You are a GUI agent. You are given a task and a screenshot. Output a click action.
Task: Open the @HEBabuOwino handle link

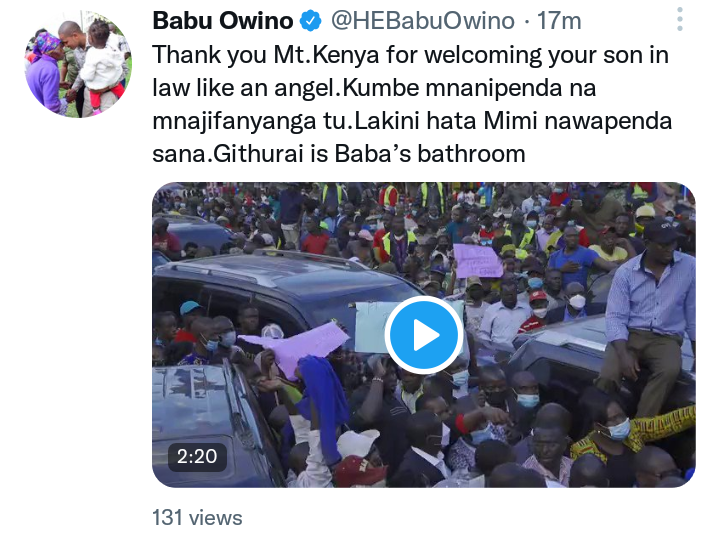[422, 21]
